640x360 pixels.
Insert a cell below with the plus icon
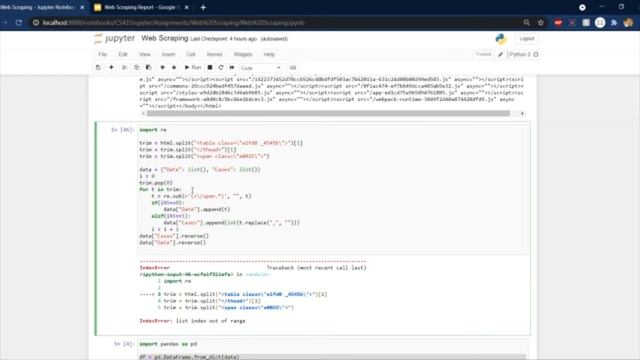tap(111, 67)
